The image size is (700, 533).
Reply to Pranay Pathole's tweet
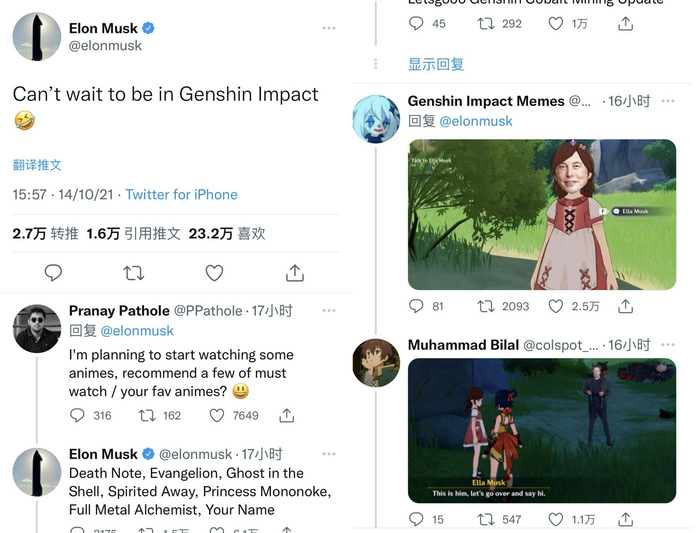pos(77,415)
